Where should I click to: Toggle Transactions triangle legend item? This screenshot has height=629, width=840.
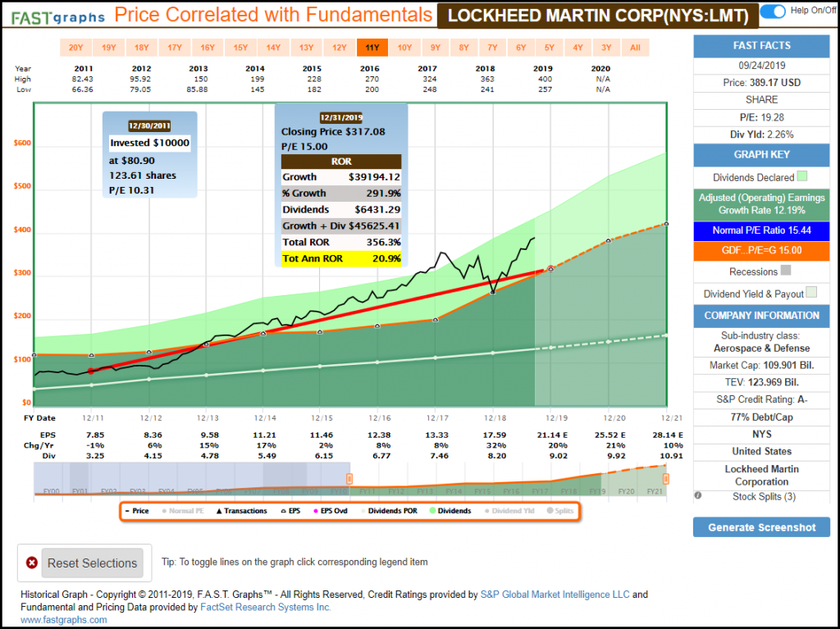240,511
